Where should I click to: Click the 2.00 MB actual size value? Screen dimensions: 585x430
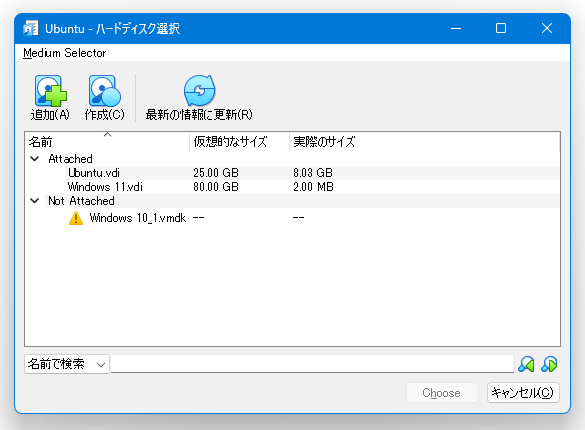point(313,187)
